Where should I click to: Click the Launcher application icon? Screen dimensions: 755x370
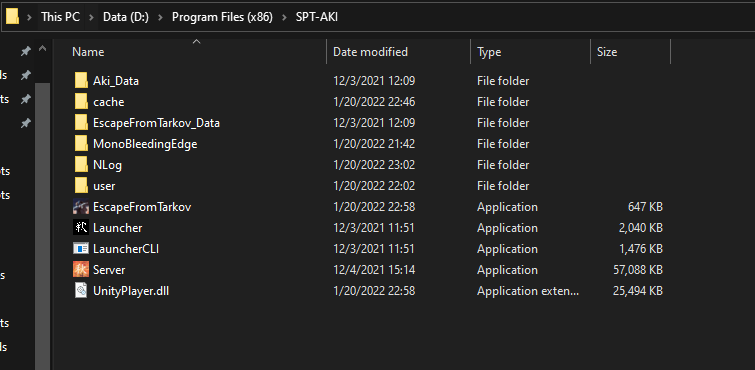click(81, 227)
